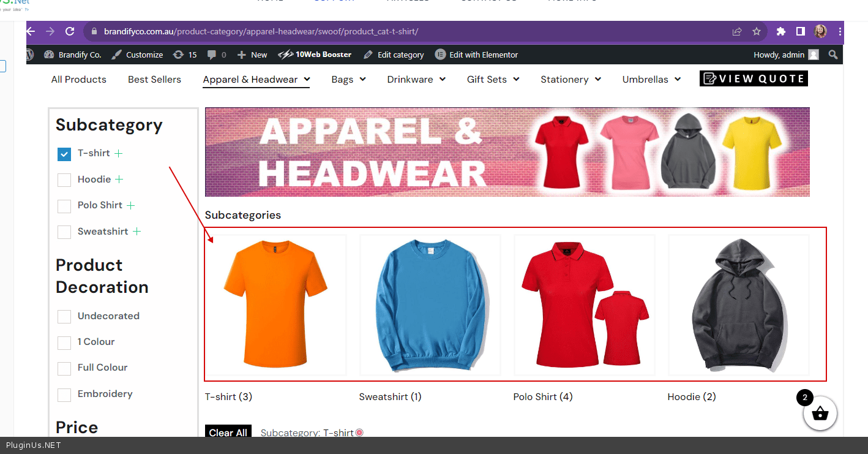Check the Hoodie subcategory checkbox
This screenshot has width=868, height=454.
point(64,180)
